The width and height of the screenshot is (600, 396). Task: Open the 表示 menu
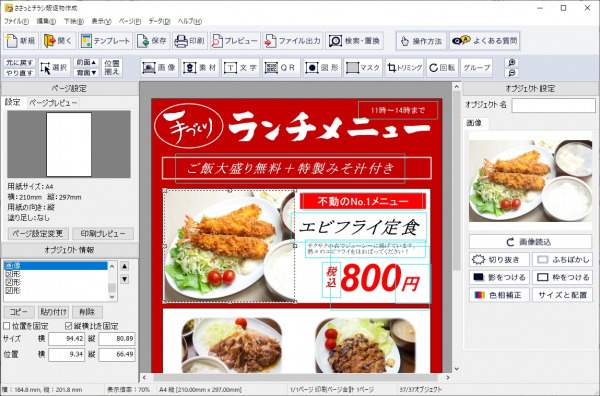[101, 21]
